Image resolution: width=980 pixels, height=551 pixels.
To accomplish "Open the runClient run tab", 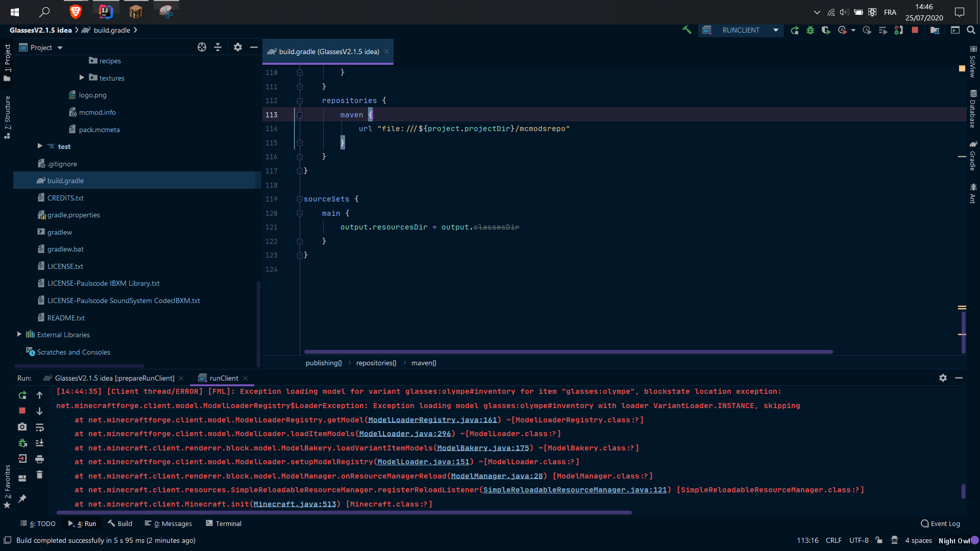I will pos(224,378).
